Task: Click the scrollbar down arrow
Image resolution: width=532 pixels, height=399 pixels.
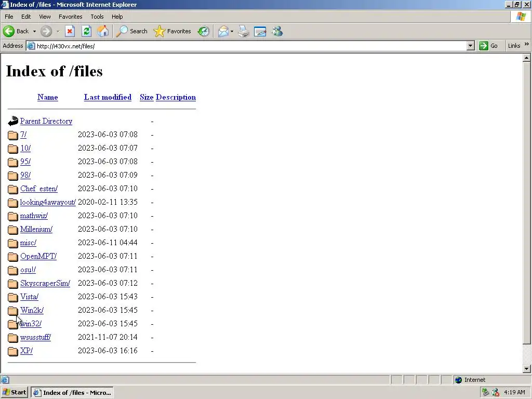Action: coord(527,369)
